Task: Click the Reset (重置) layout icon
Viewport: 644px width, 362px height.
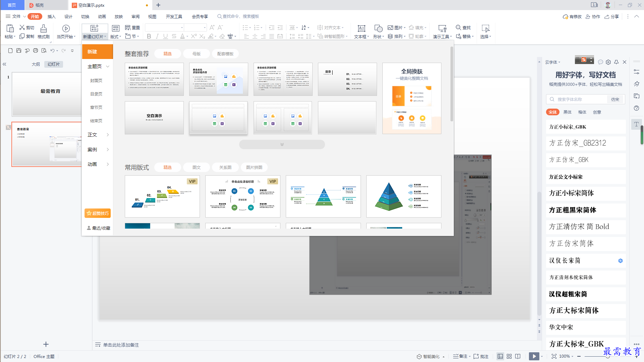Action: [128, 27]
